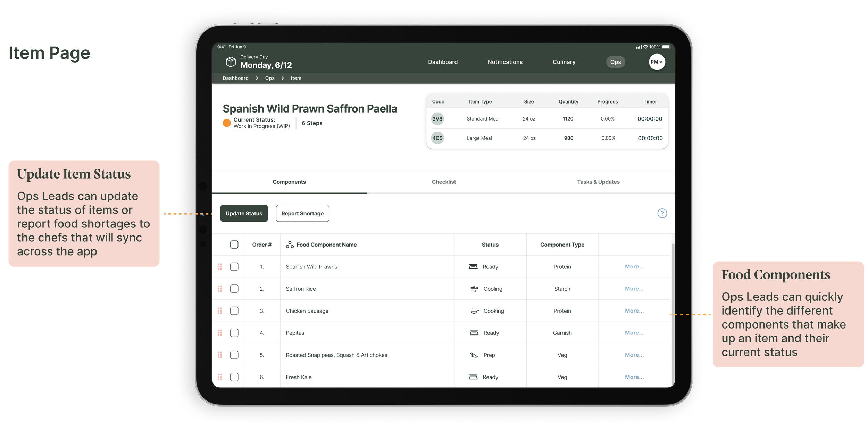Viewport: 868px width, 422px height.
Task: Click the delivery box icon in header
Action: [231, 62]
